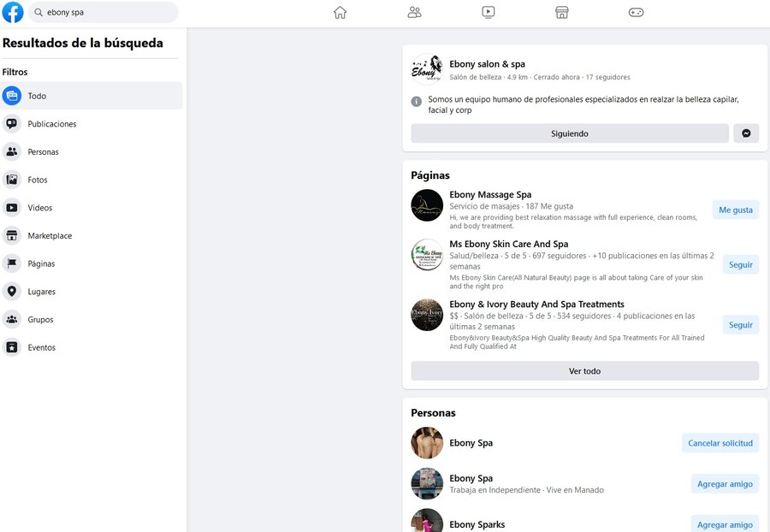Click the Grupos filter icon

point(12,320)
